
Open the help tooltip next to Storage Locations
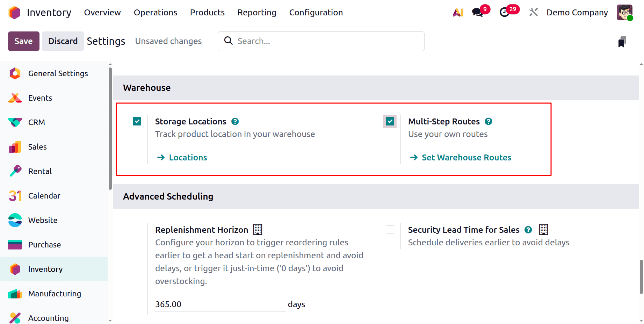click(235, 121)
